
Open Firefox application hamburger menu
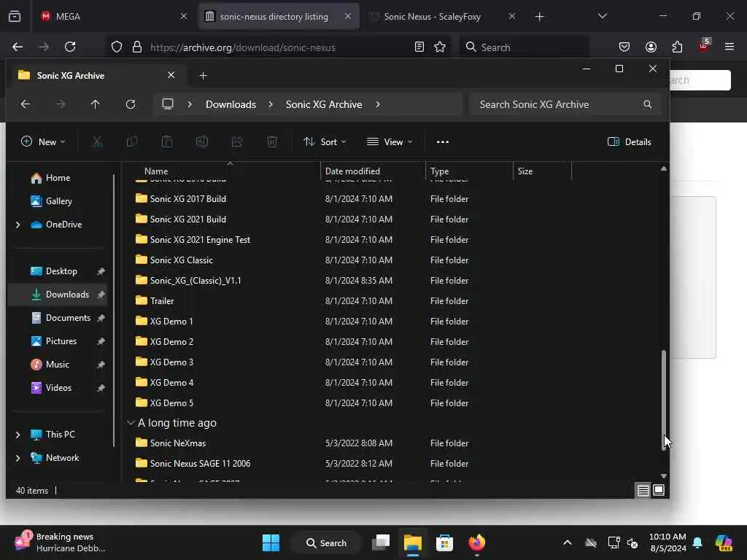click(729, 47)
